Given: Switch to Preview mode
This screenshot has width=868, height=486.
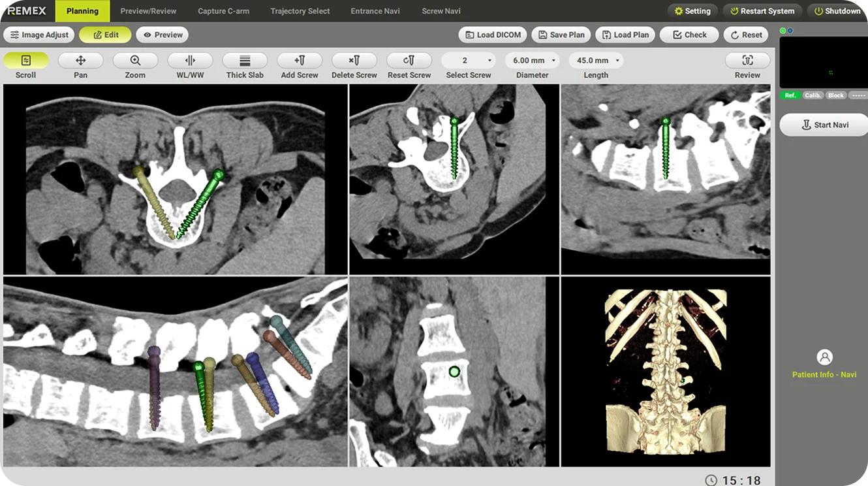Looking at the screenshot, I should point(163,35).
